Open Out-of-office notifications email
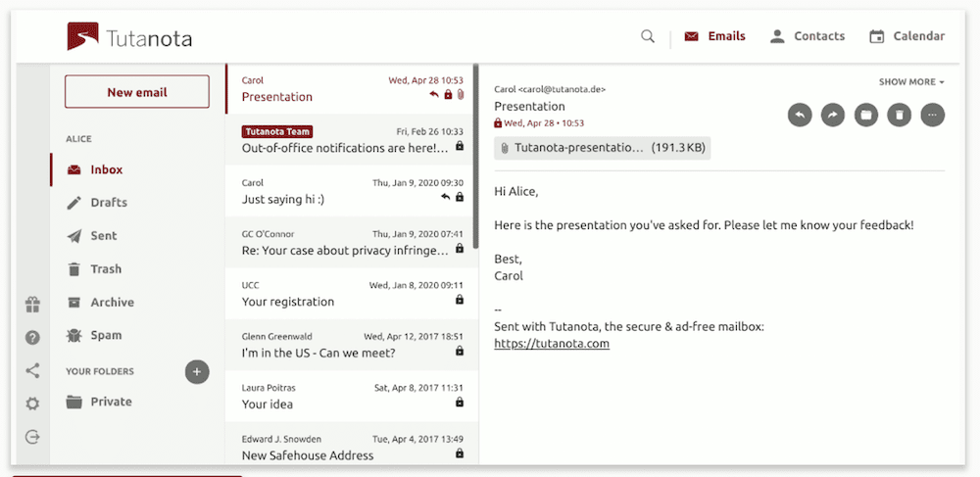Image resolution: width=980 pixels, height=477 pixels. [350, 140]
